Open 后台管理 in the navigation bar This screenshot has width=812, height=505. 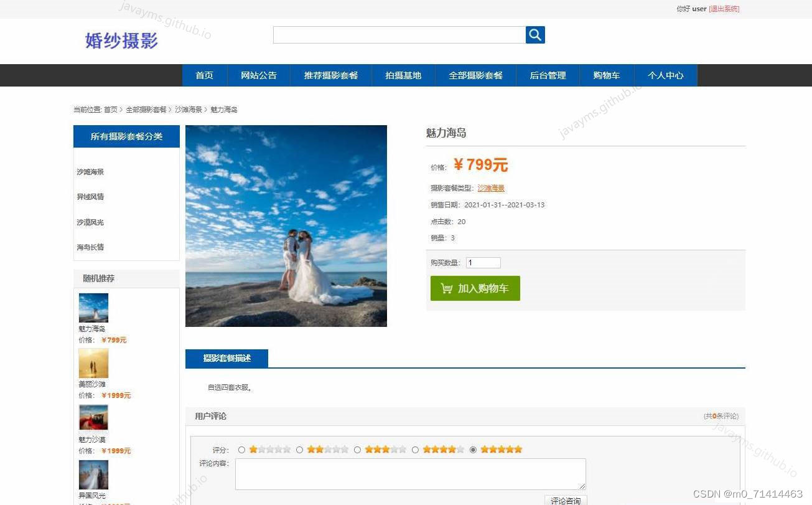pyautogui.click(x=548, y=75)
